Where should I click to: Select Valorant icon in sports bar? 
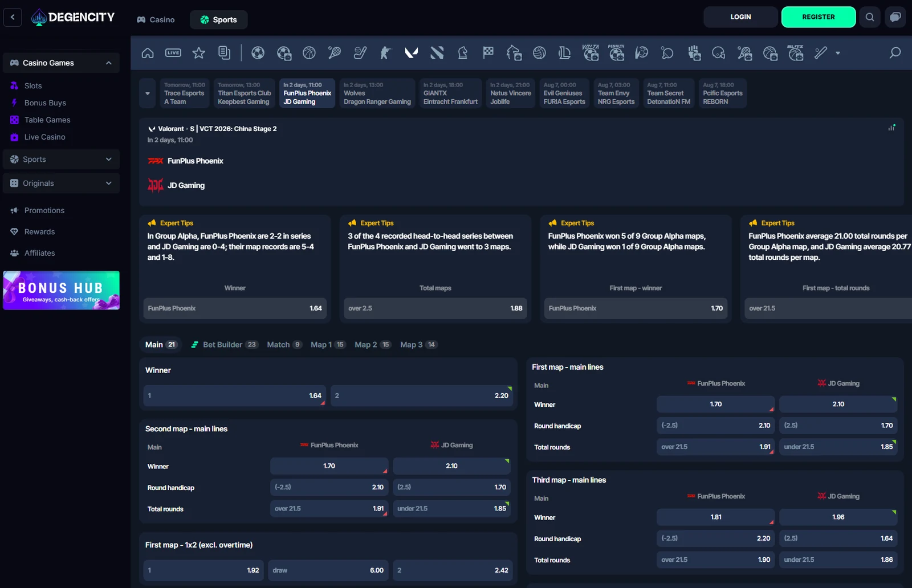[411, 53]
